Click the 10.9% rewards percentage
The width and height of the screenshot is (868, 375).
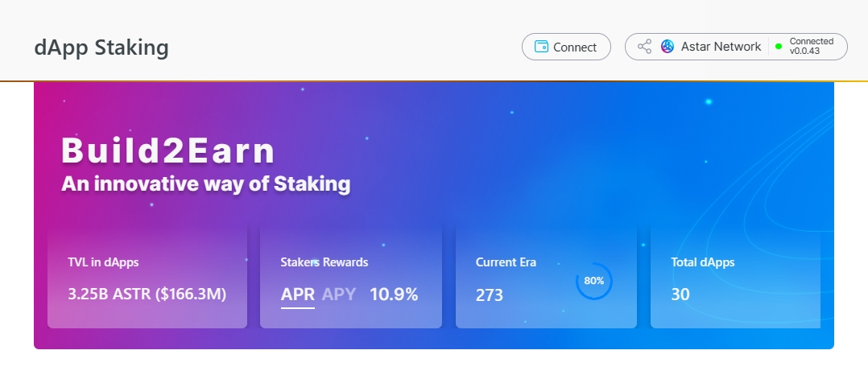[x=394, y=295]
